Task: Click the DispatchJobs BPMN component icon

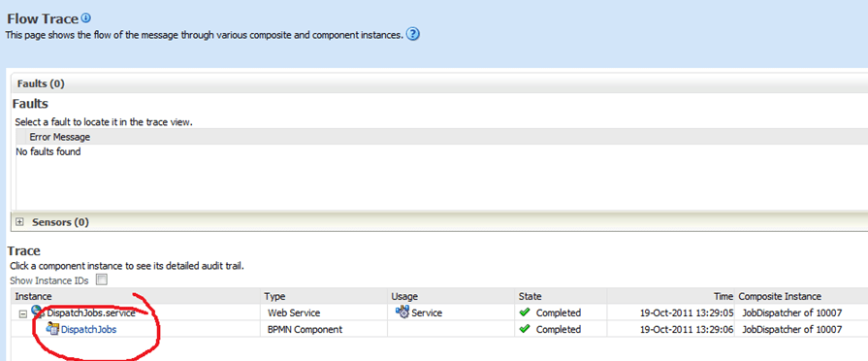Action: click(53, 329)
